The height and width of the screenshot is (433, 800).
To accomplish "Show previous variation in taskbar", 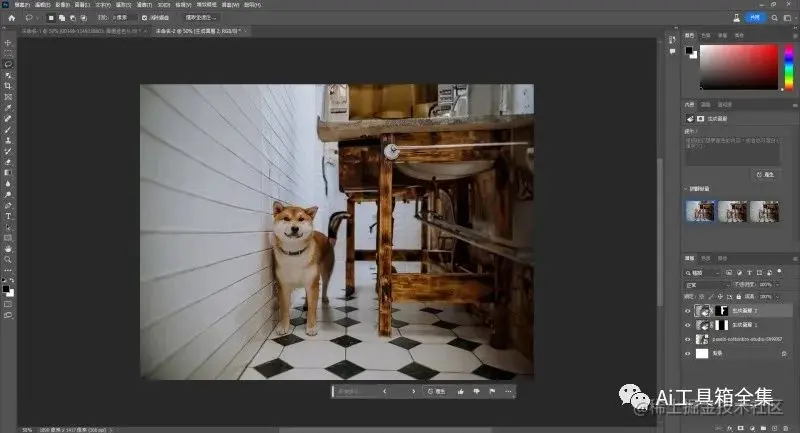I will click(x=385, y=392).
